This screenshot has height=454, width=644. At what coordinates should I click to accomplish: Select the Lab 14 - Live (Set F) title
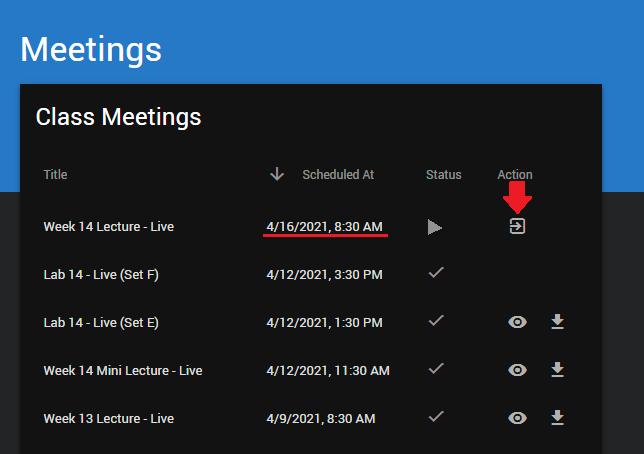point(101,275)
